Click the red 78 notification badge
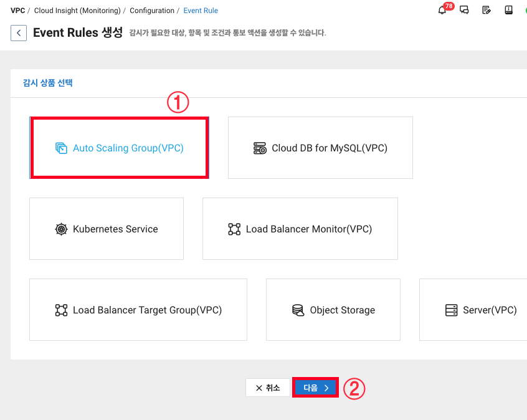This screenshot has width=527, height=420. [449, 6]
